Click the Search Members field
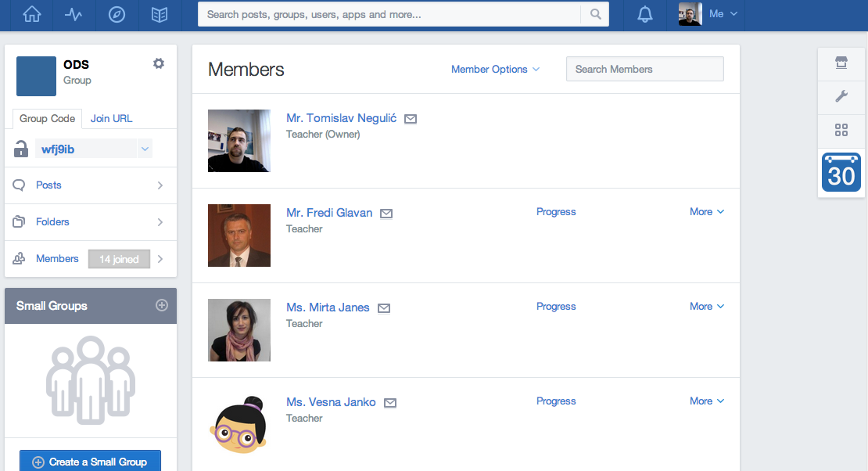Screen dimensions: 868x471 pyautogui.click(x=644, y=69)
